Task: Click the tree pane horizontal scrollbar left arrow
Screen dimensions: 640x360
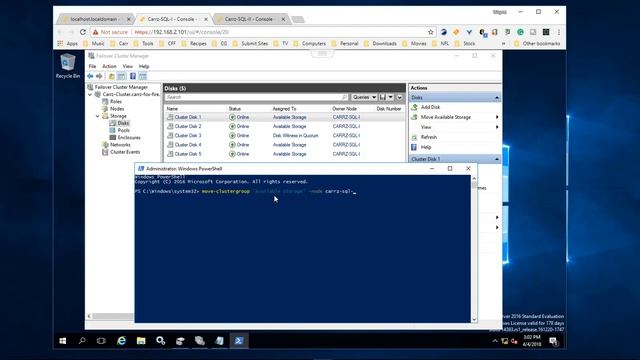Action: coord(89,316)
